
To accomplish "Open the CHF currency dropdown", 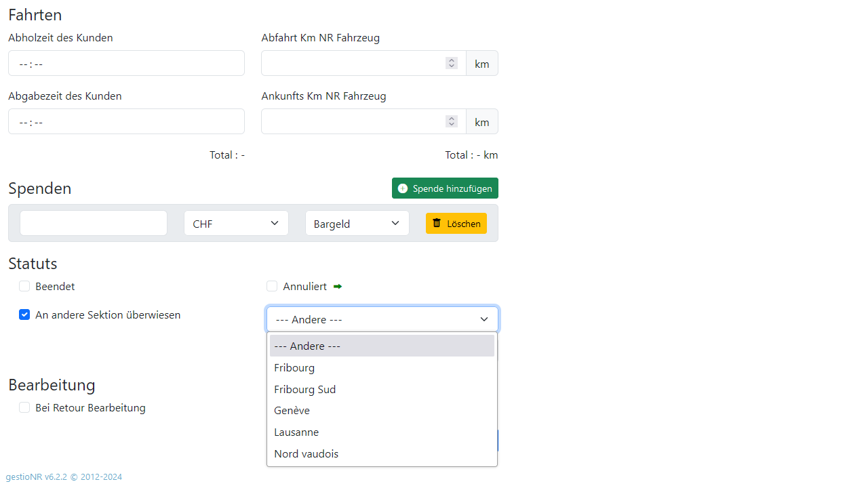I will pos(236,224).
